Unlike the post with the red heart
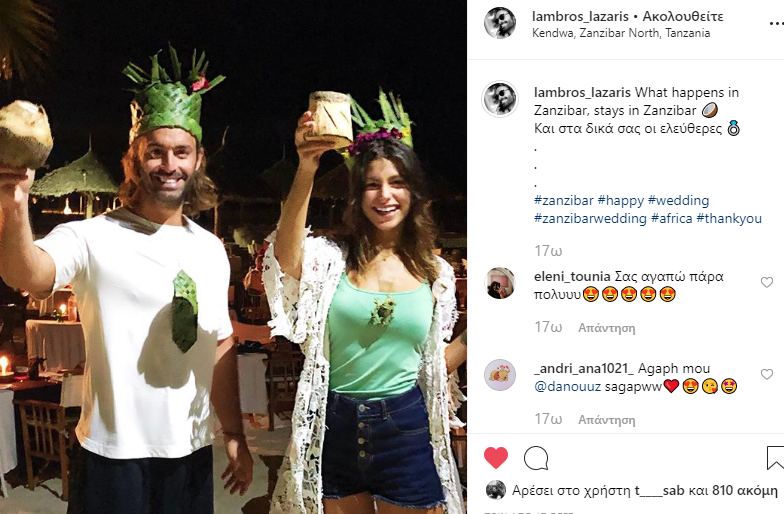This screenshot has height=514, width=784. [x=496, y=458]
